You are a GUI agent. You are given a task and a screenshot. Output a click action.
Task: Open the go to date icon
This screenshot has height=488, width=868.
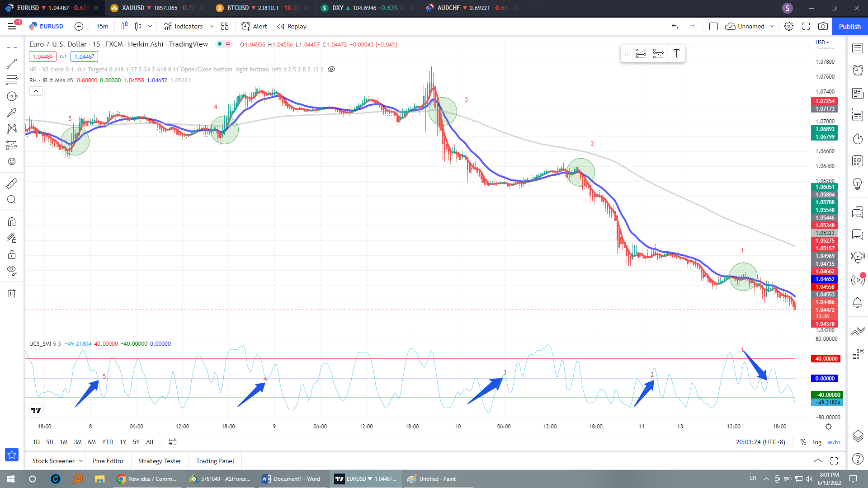tap(172, 442)
